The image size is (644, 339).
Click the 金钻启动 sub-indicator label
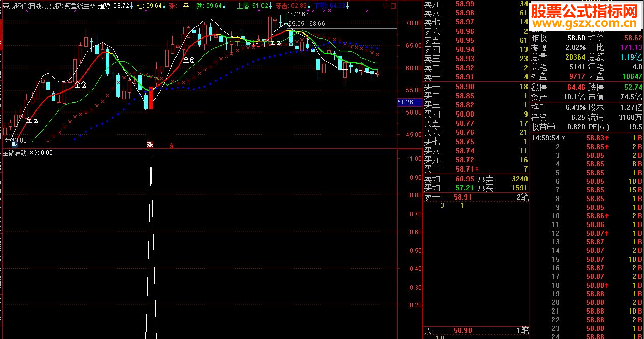(15, 152)
